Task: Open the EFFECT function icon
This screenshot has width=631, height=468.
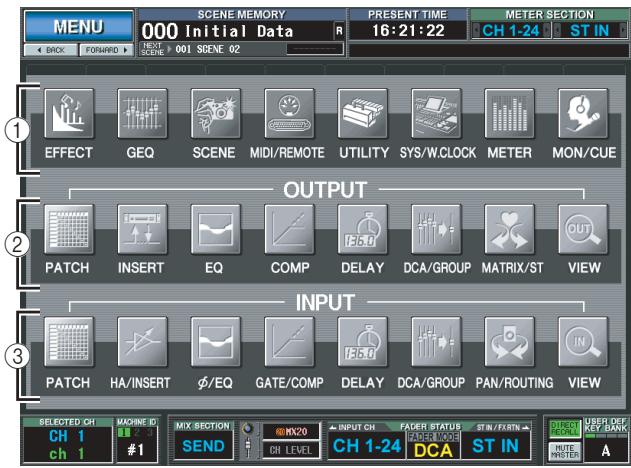Action: [x=69, y=113]
